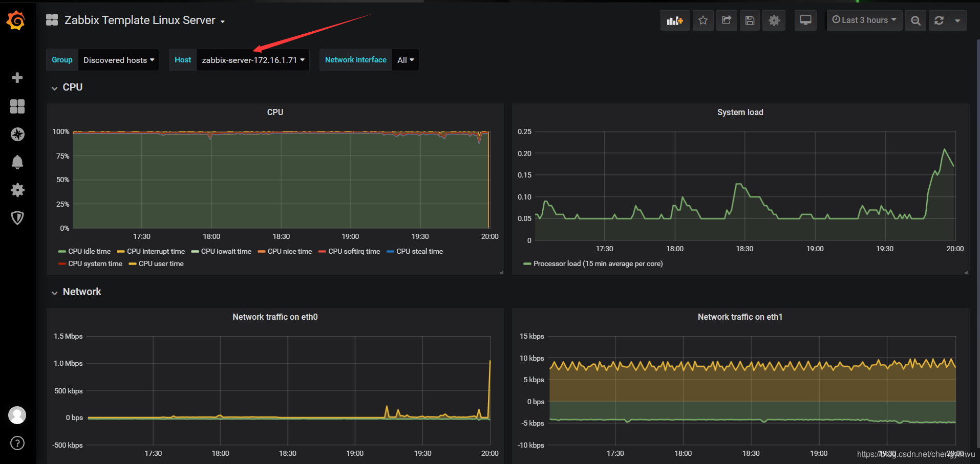This screenshot has width=980, height=464.
Task: Refresh the dashboard now
Action: 939,20
